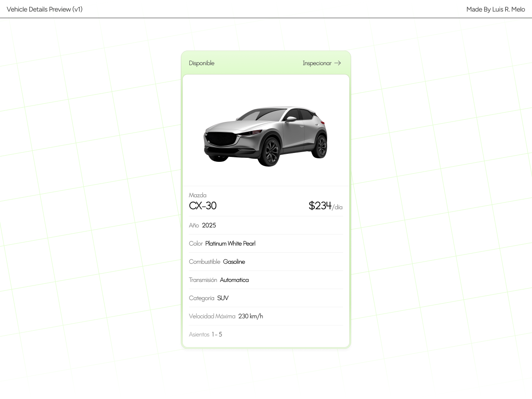Select the Asientos 1-5 row
532x399 pixels.
pyautogui.click(x=206, y=334)
